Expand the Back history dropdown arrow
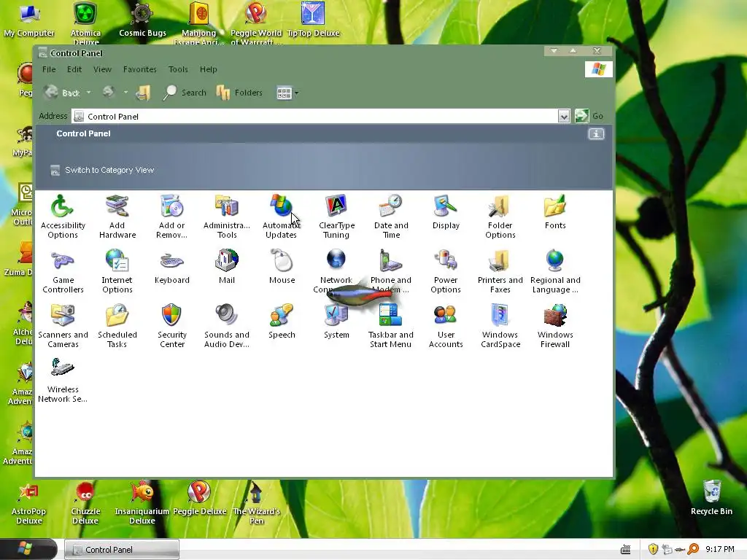The image size is (747, 560). (88, 93)
